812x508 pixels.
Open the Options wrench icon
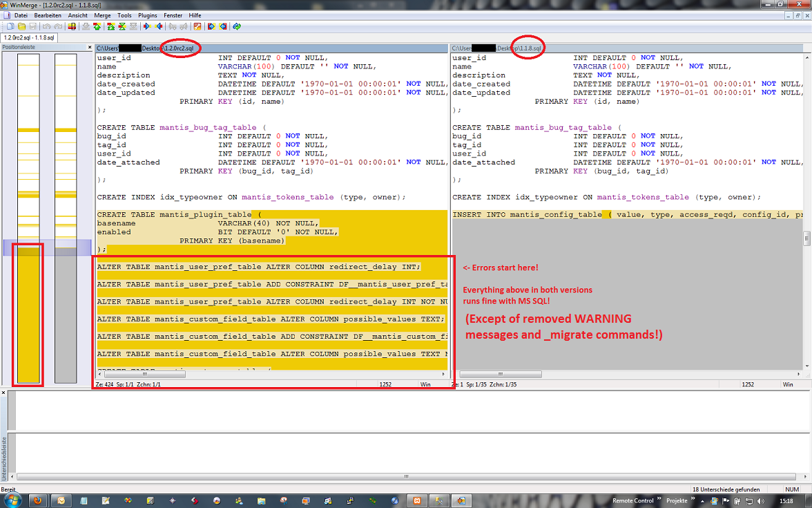[197, 26]
